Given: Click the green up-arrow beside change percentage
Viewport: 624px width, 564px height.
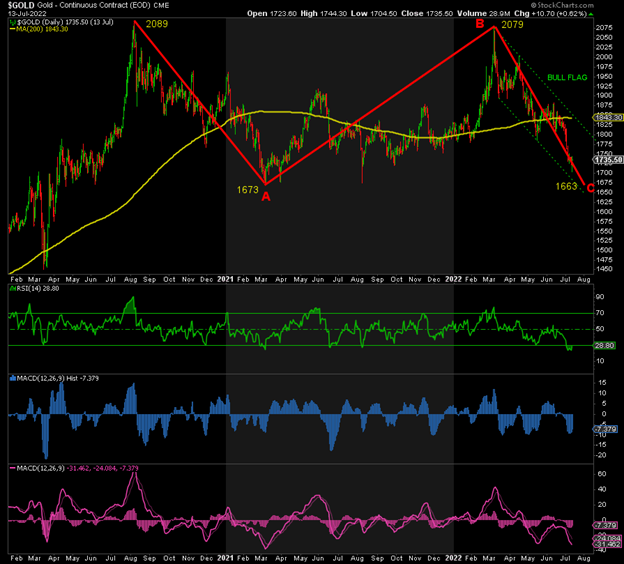Looking at the screenshot, I should 591,14.
